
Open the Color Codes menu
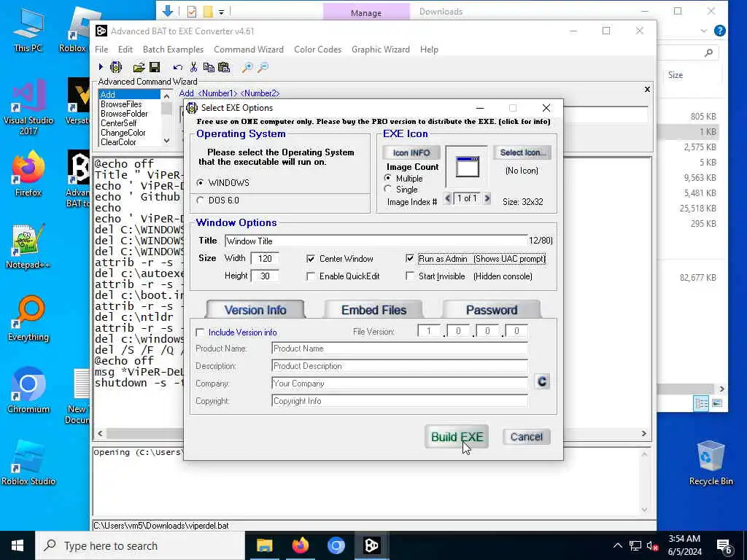coord(318,50)
